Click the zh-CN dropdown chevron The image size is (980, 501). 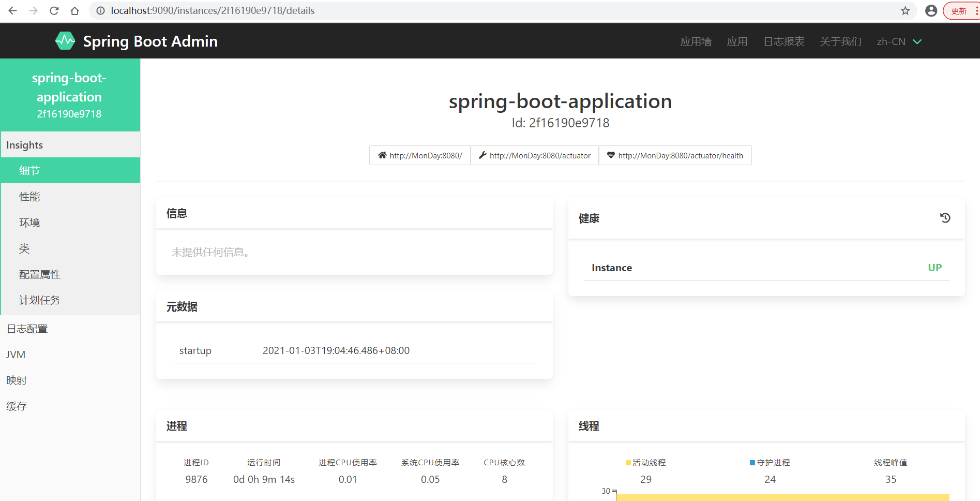tap(917, 41)
